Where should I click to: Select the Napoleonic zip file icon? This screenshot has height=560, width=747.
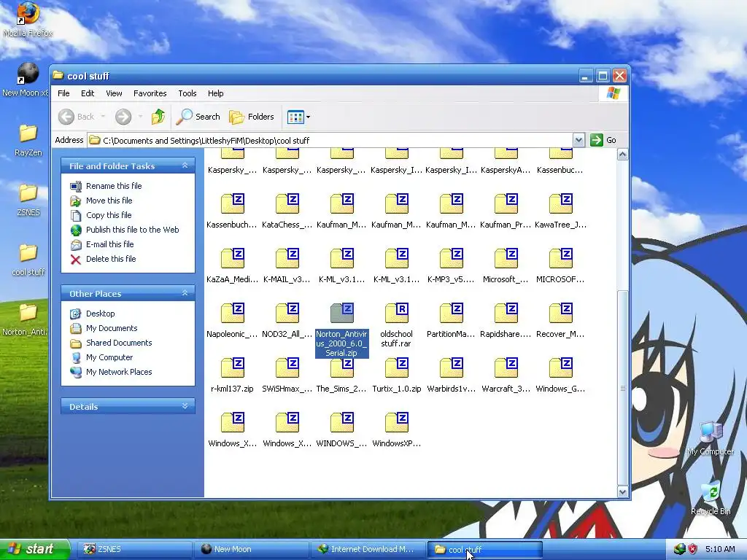click(233, 313)
